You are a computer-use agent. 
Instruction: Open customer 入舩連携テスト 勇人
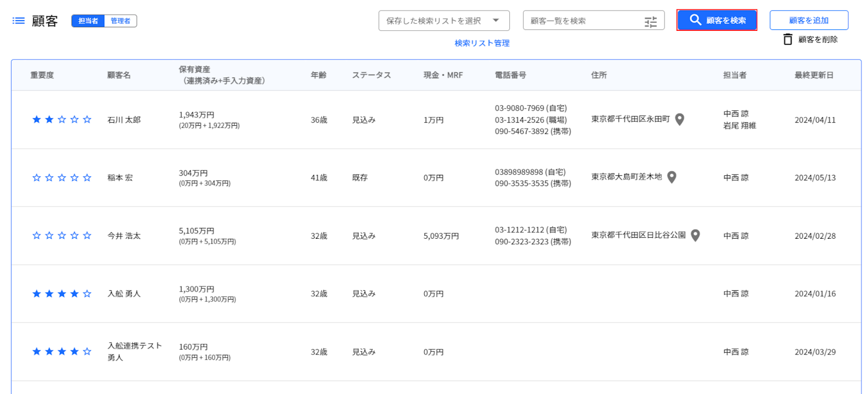click(135, 352)
